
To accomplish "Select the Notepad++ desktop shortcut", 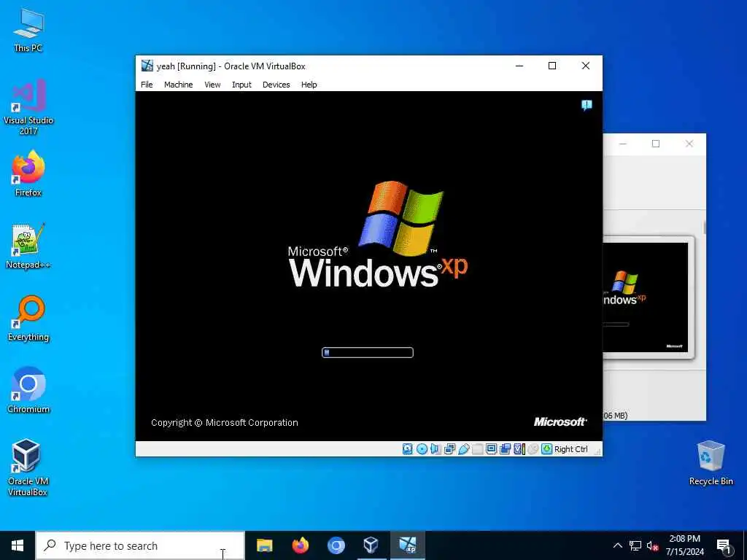I will click(x=28, y=246).
